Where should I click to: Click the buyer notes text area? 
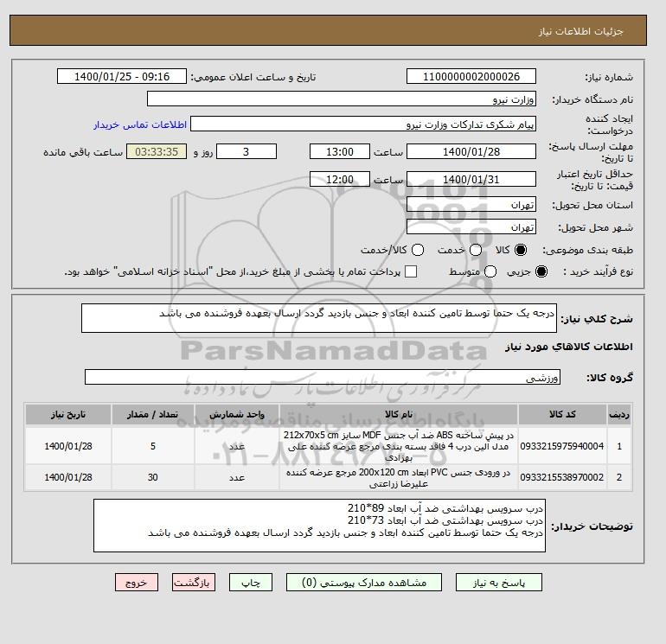pyautogui.click(x=319, y=526)
